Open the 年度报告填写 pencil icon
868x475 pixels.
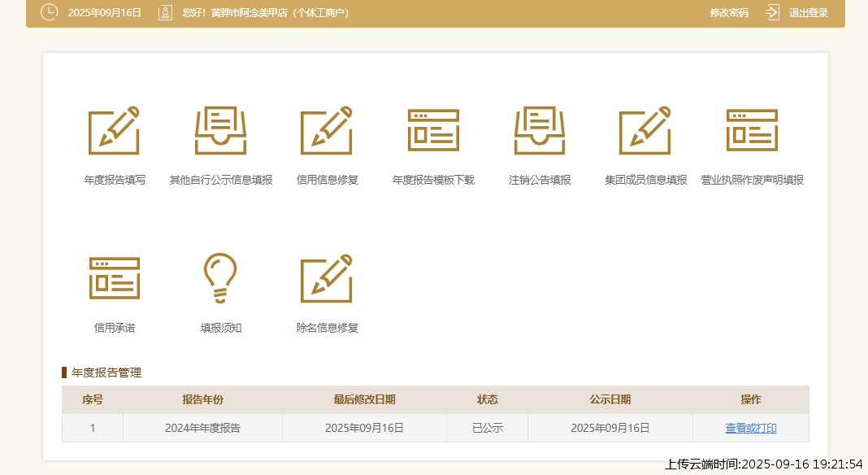pyautogui.click(x=114, y=130)
